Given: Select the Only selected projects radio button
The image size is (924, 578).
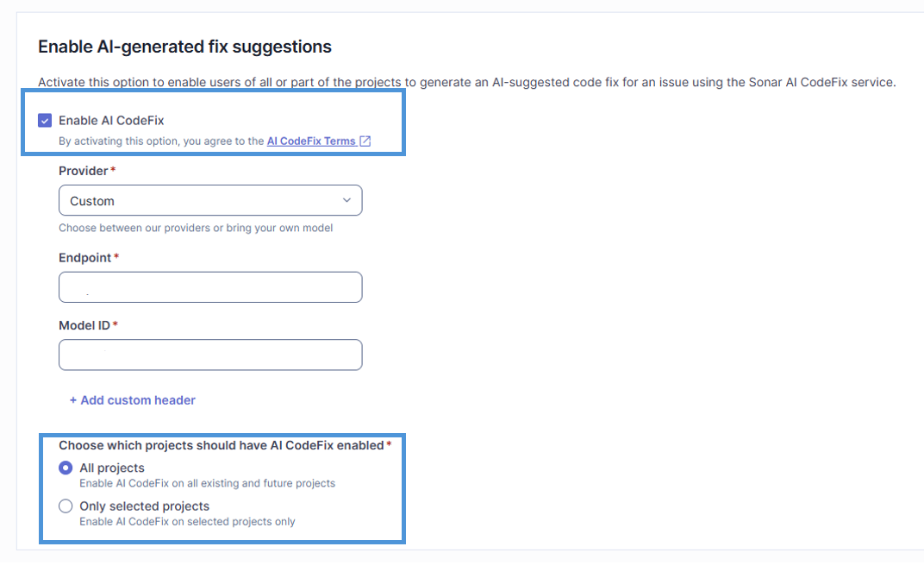Looking at the screenshot, I should [x=66, y=506].
